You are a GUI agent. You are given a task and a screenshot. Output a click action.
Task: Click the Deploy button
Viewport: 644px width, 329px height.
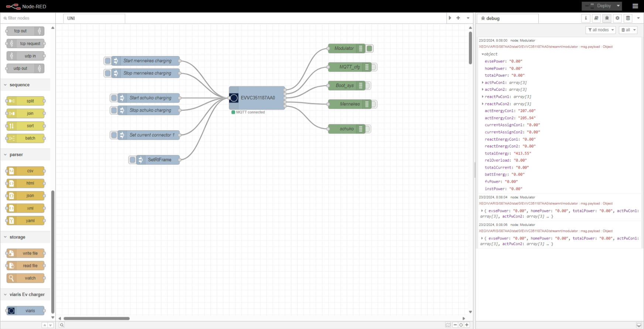coord(599,6)
